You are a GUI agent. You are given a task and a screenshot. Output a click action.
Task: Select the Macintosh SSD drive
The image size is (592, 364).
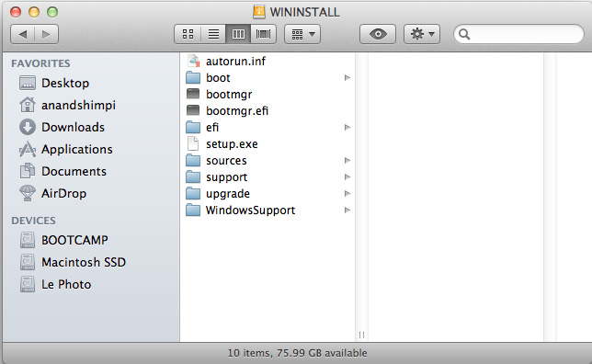click(x=84, y=262)
